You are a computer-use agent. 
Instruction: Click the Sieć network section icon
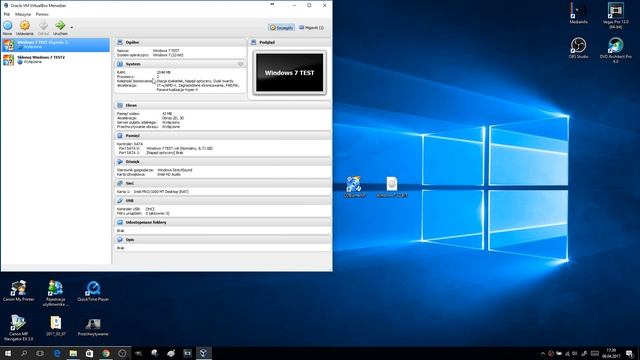(120, 183)
